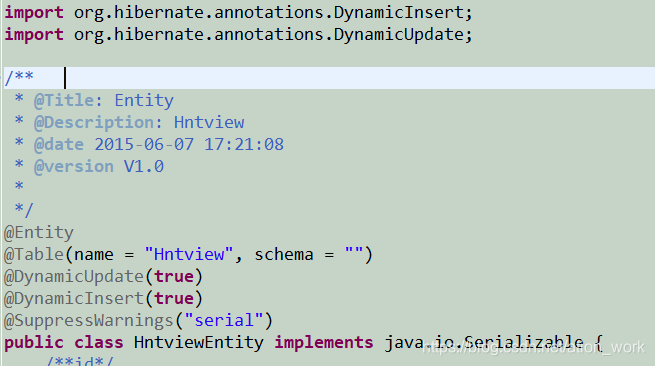The image size is (655, 366).
Task: Click the '@date 2015-06-07 17:21:08' line
Action: click(x=149, y=145)
